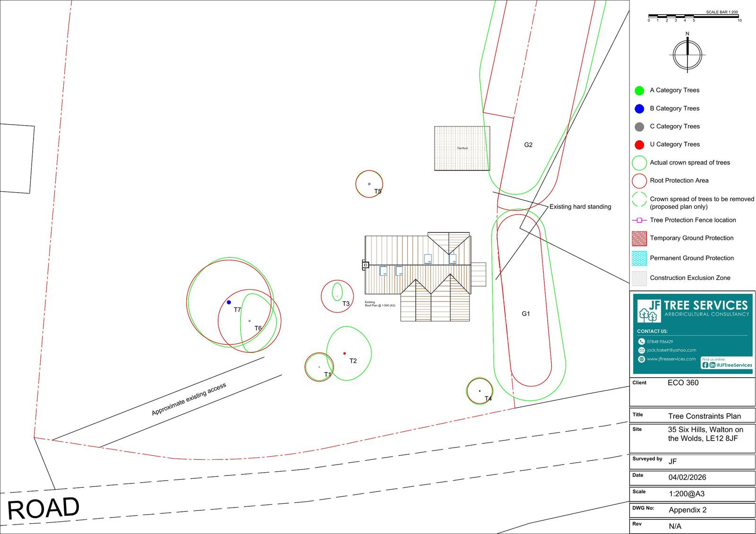Click the red T2 tree stem marker

coord(344,353)
